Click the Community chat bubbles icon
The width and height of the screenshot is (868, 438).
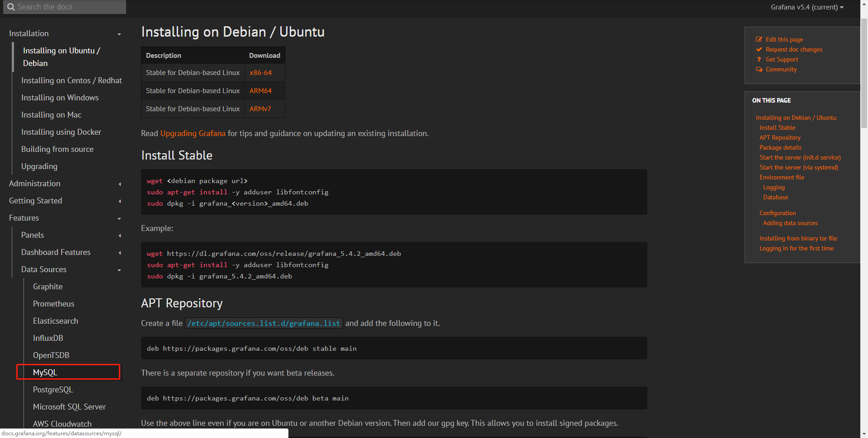(x=759, y=69)
